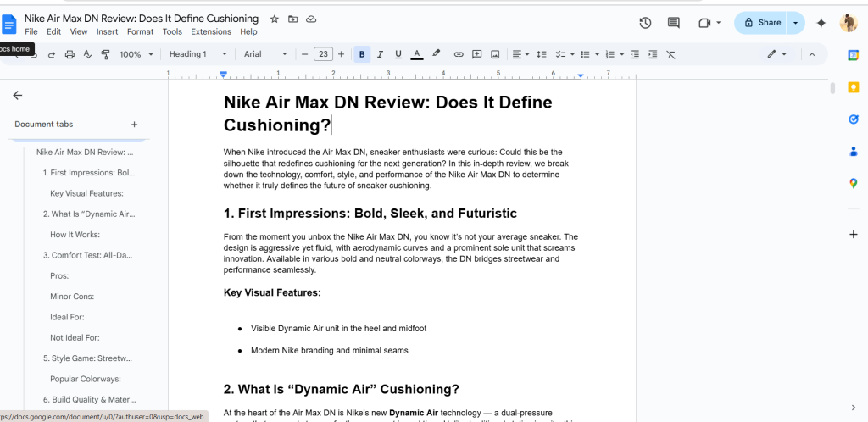Open checklist options dropdown arrow
This screenshot has width=868, height=422.
tap(572, 54)
